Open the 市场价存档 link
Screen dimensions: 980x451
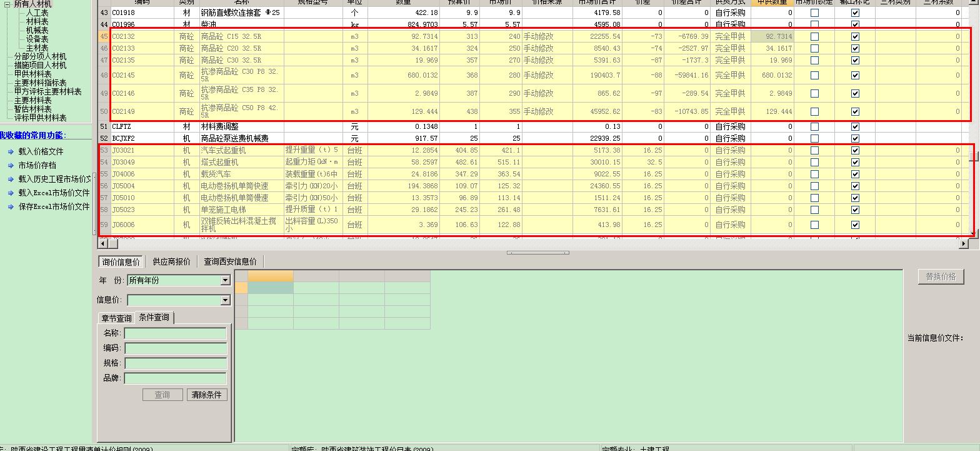click(37, 165)
